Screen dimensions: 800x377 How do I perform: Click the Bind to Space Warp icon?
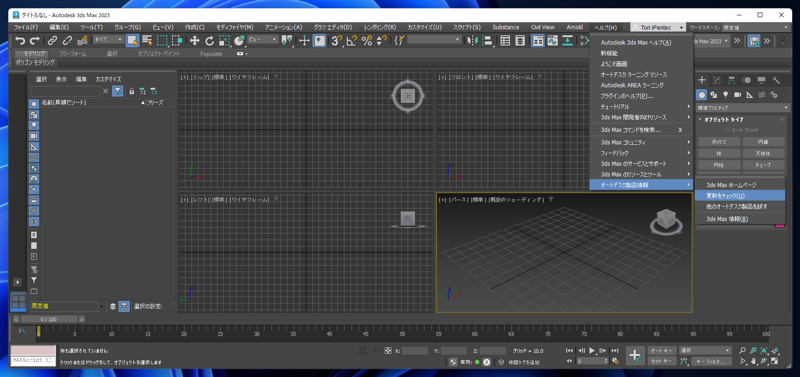click(82, 41)
